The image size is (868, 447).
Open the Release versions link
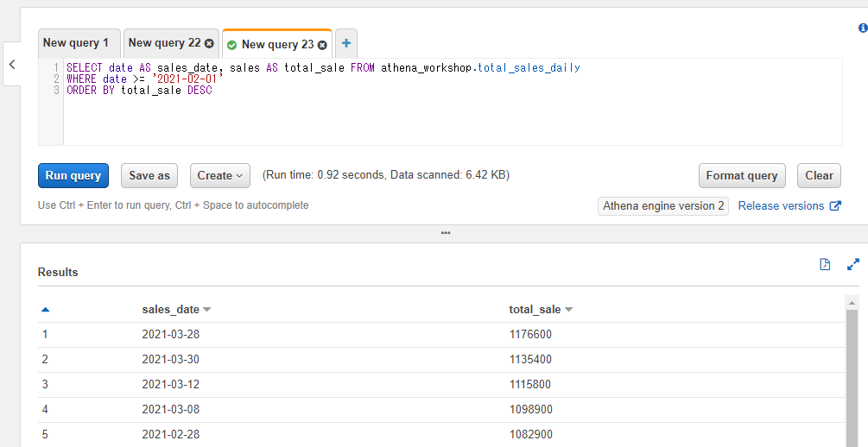tap(781, 205)
